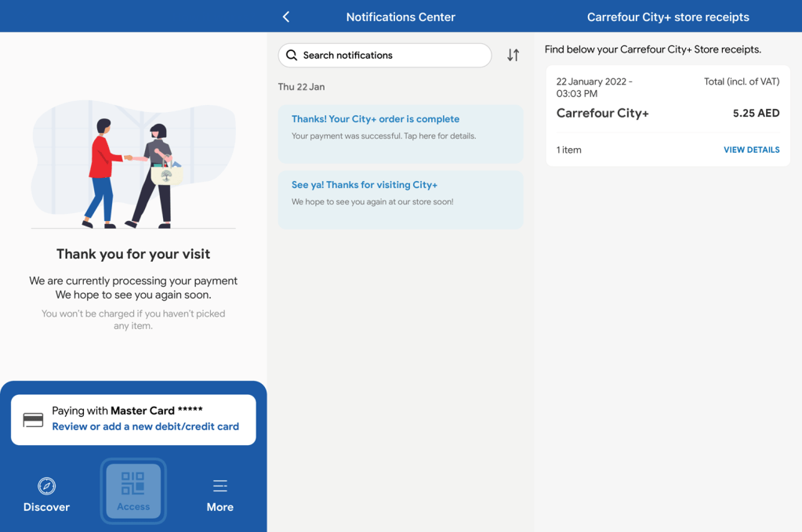
Task: Click the Thu 22 Jan date header
Action: tap(301, 87)
